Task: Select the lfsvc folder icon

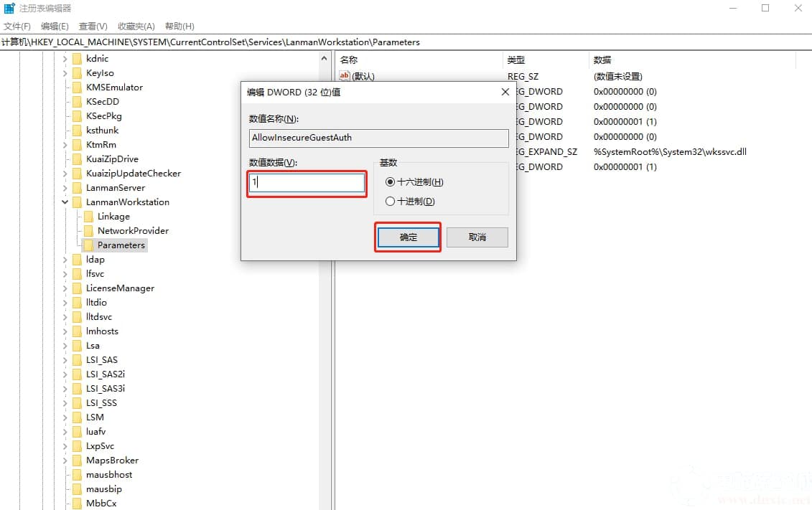Action: [x=77, y=273]
